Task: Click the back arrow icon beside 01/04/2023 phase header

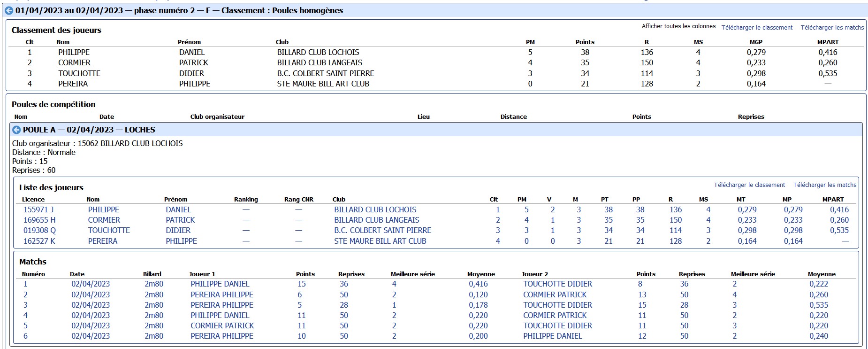Action: [8, 10]
